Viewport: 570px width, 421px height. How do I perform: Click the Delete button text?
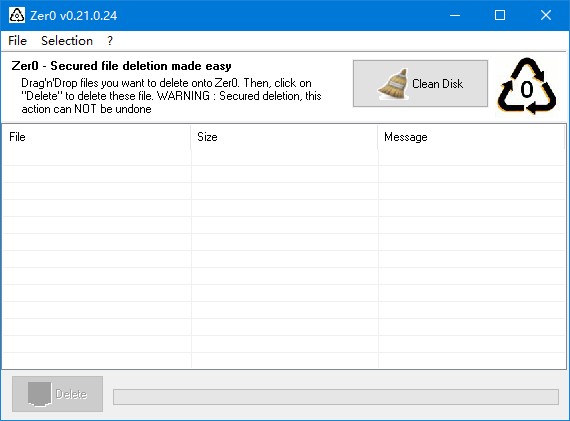[x=71, y=394]
